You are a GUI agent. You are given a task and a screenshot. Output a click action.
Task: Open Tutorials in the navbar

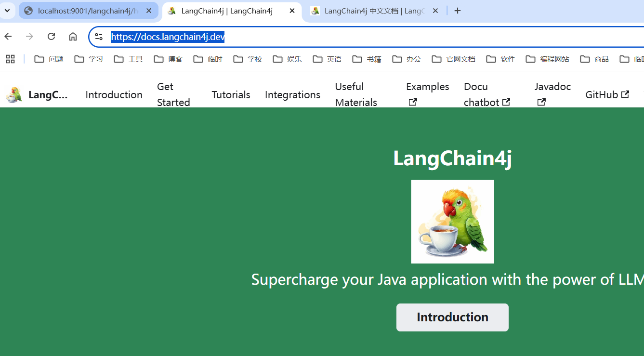[x=231, y=94]
